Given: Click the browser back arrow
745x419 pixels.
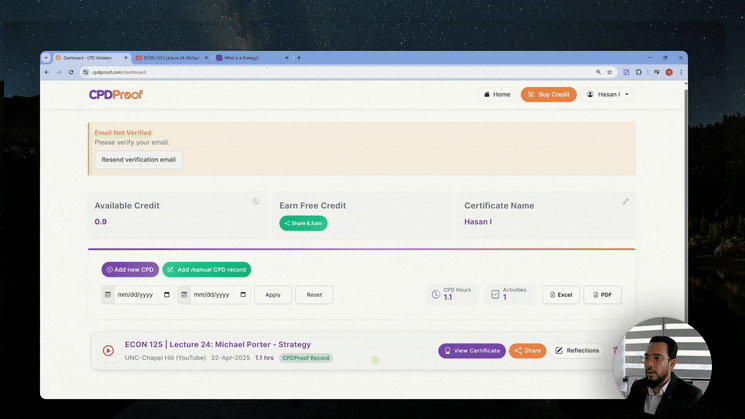Looking at the screenshot, I should click(46, 72).
